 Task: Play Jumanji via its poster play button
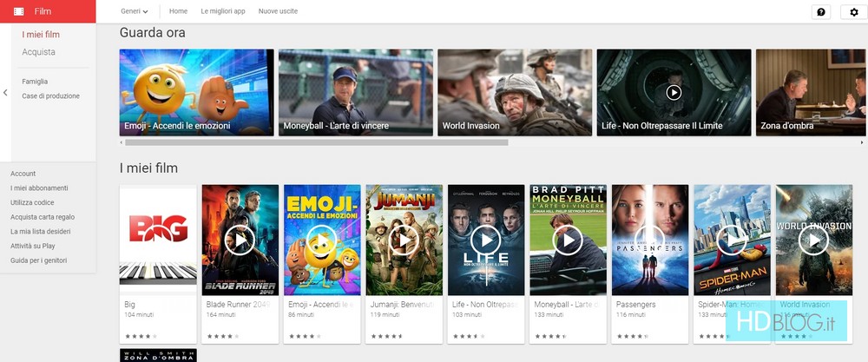[404, 240]
